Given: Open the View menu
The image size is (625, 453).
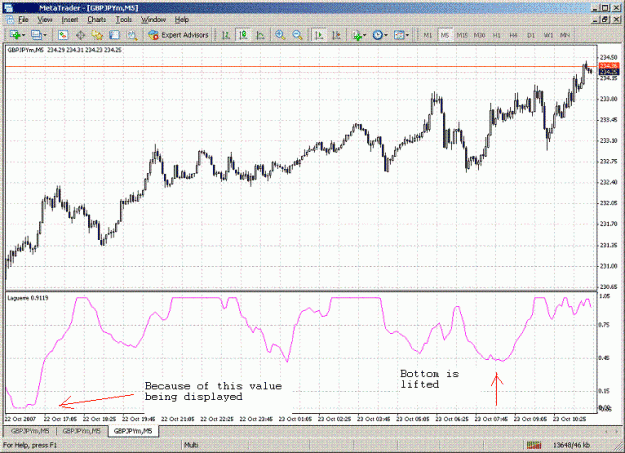Looking at the screenshot, I should pyautogui.click(x=45, y=20).
